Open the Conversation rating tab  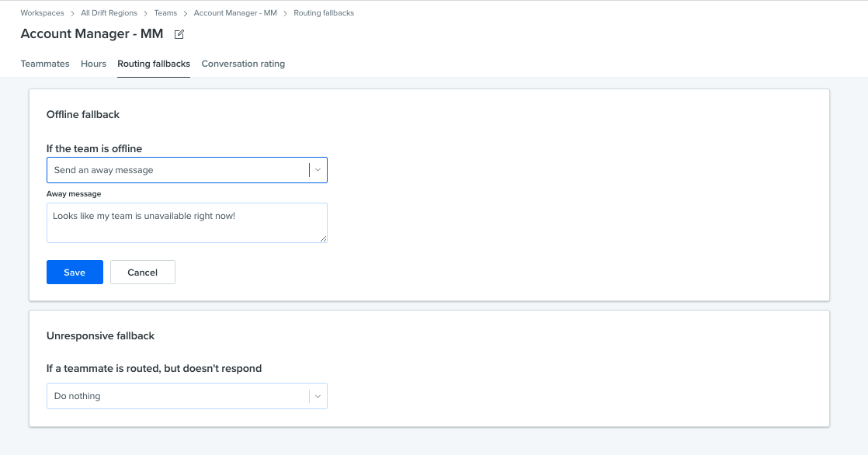click(243, 64)
